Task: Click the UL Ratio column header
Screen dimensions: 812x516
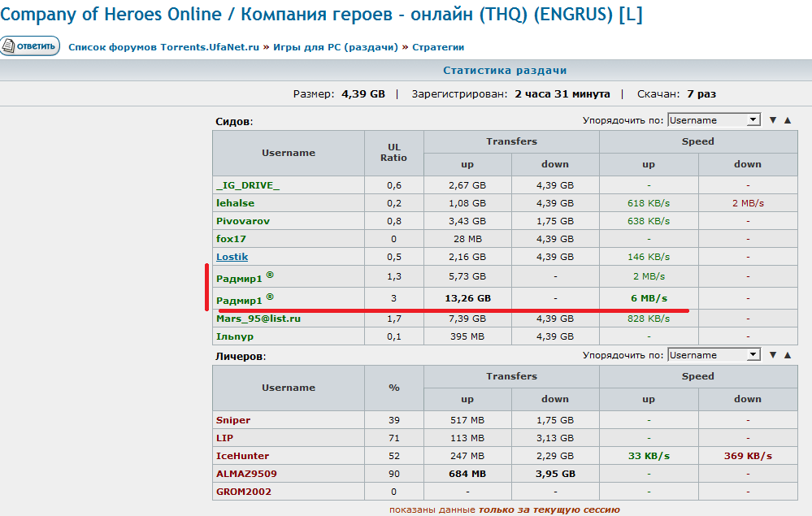Action: click(x=393, y=153)
